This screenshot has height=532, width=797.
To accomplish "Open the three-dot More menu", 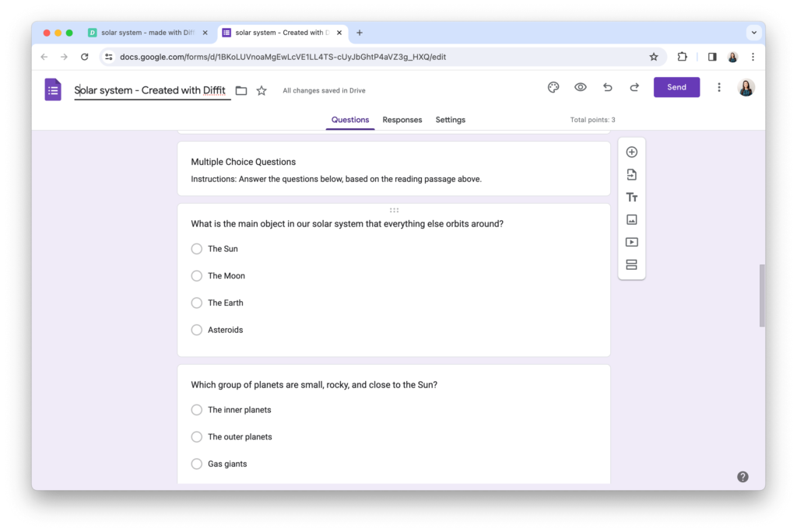I will pos(718,87).
